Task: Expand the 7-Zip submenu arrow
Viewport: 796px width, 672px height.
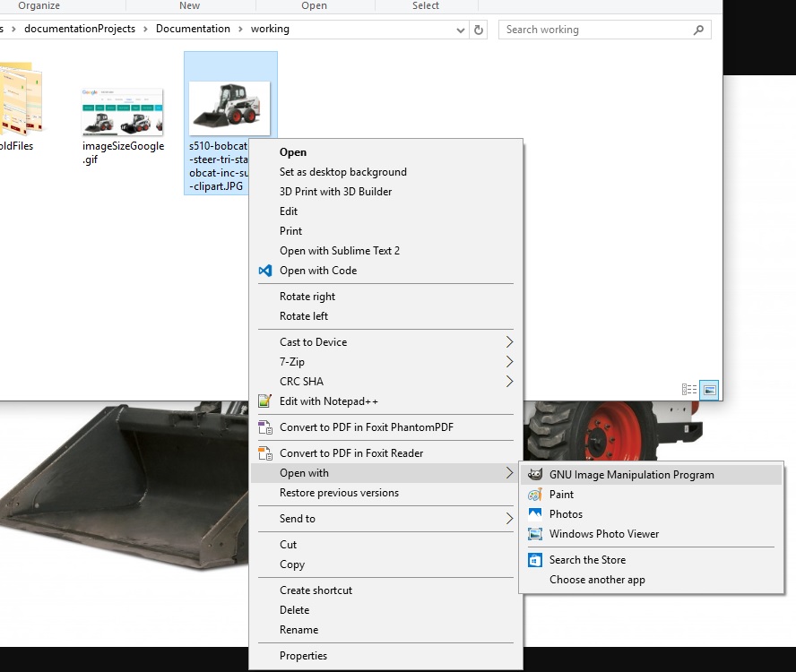Action: 509,362
